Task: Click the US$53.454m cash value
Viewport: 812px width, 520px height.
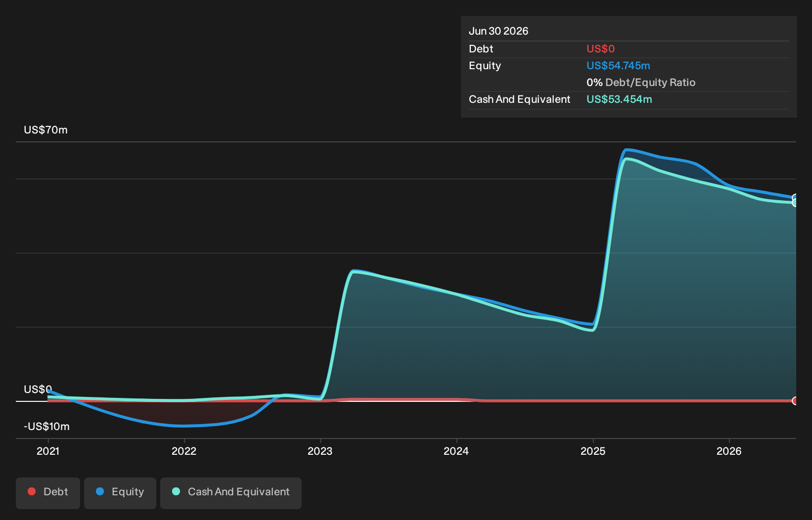Action: pos(619,99)
